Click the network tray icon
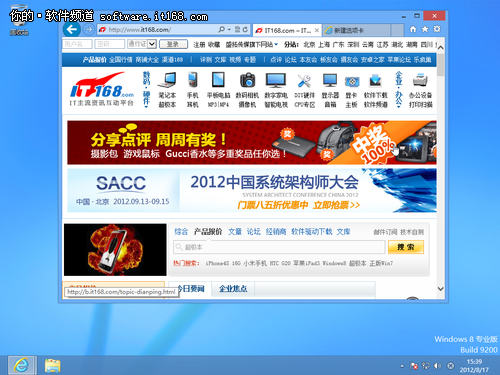This screenshot has height=375, width=500. (425, 366)
